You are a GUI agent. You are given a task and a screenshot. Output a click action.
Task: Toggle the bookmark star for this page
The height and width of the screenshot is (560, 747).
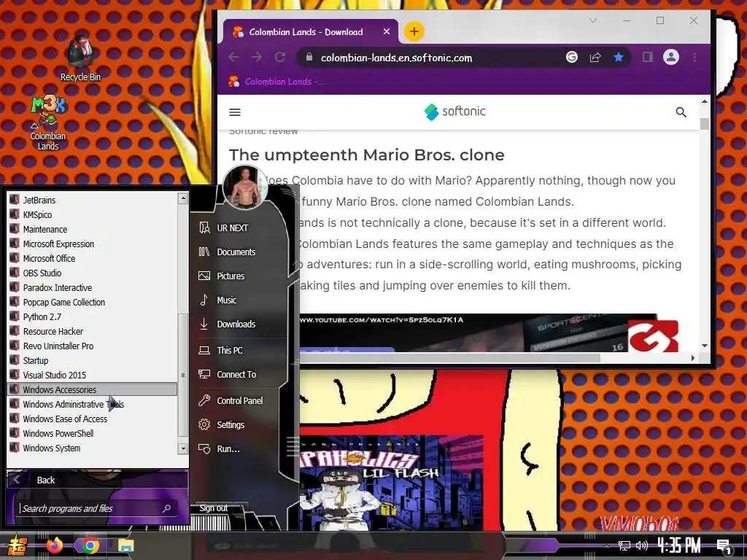(619, 57)
